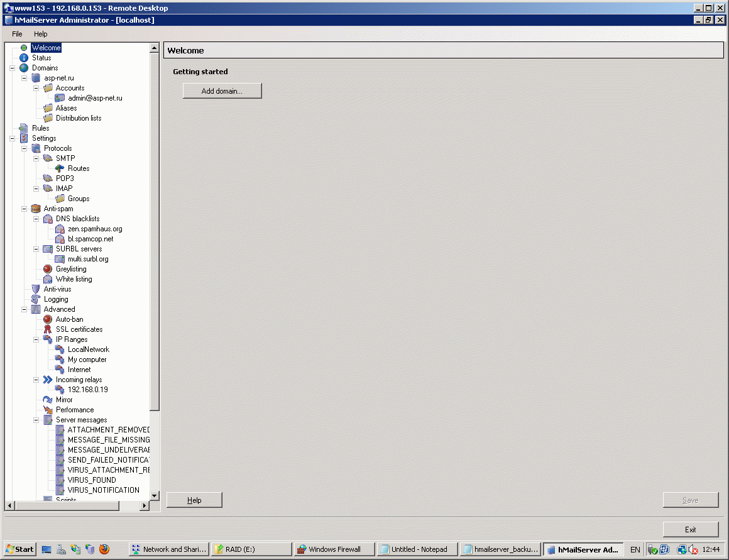Click the asp-net.ru domain icon
The width and height of the screenshot is (729, 560).
[x=36, y=78]
